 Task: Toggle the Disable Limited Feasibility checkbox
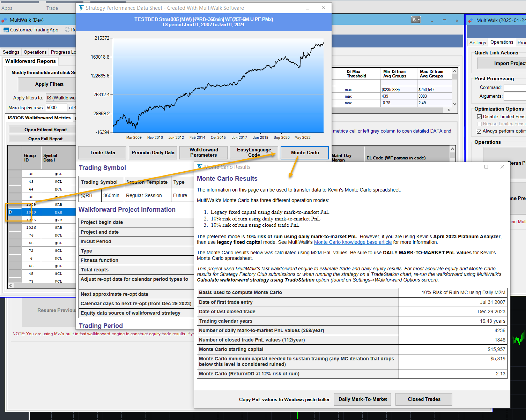(x=479, y=117)
